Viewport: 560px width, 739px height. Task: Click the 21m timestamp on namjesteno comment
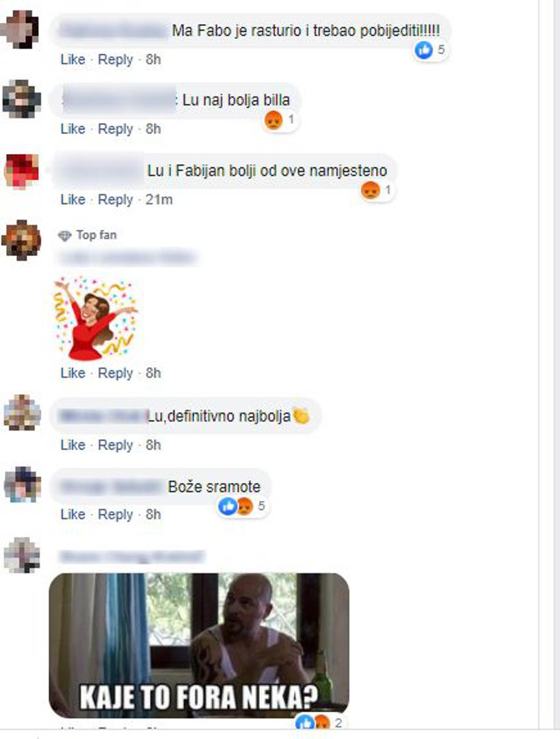159,199
